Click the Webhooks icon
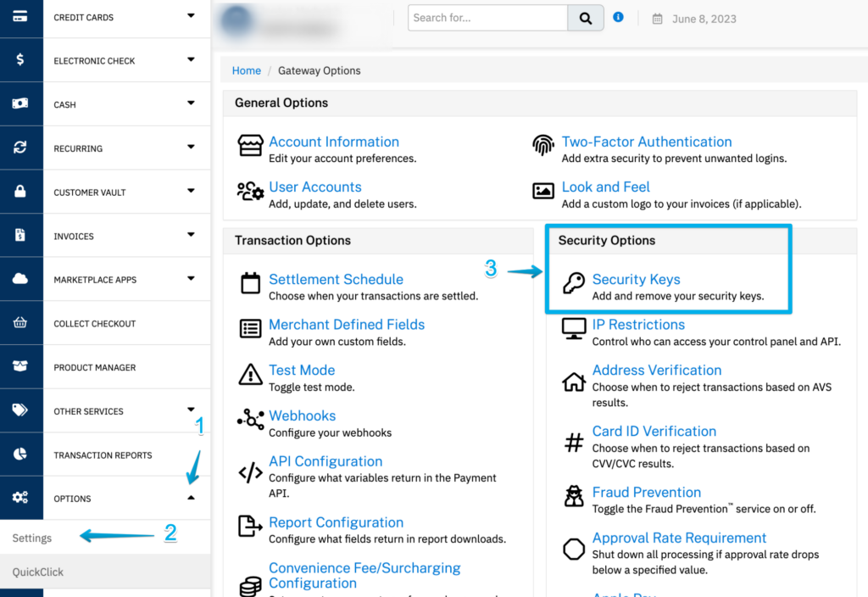868x597 pixels. point(250,420)
